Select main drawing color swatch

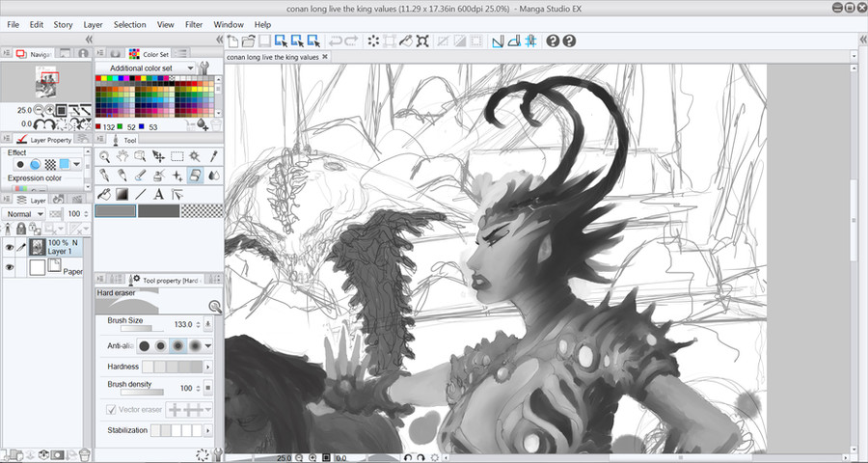tap(115, 210)
